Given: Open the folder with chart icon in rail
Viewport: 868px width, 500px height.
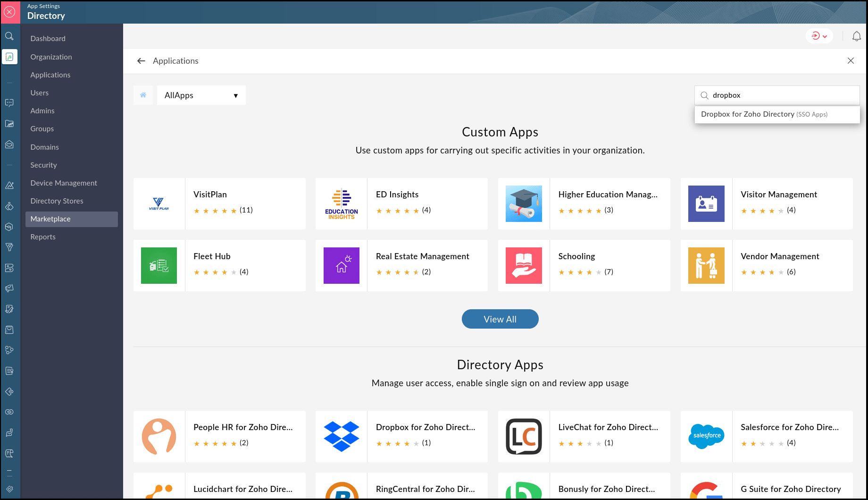Looking at the screenshot, I should tap(9, 124).
